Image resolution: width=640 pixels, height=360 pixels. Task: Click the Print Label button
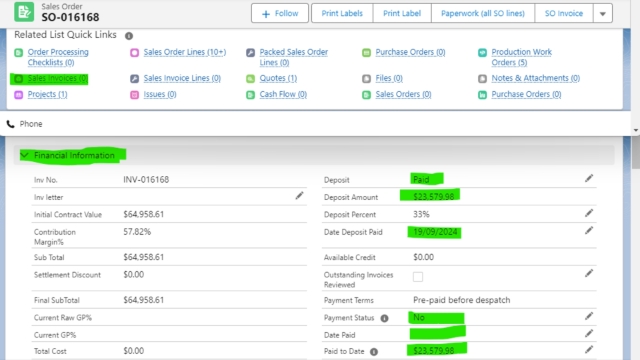[402, 13]
